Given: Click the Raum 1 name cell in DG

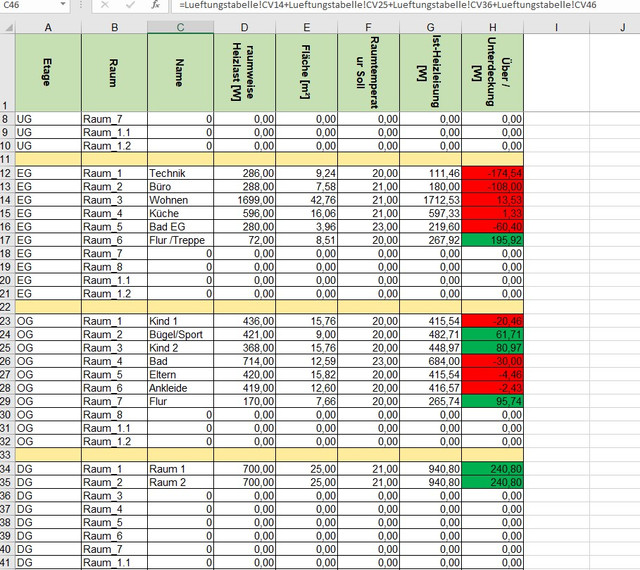Looking at the screenshot, I should click(180, 469).
